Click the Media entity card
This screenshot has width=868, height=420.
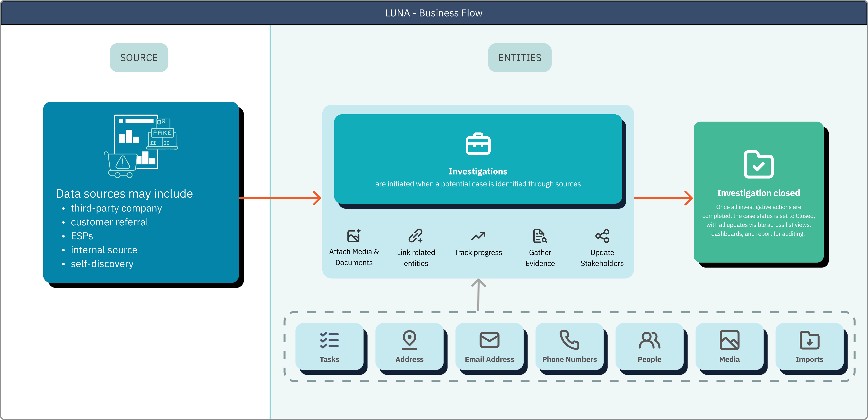729,346
